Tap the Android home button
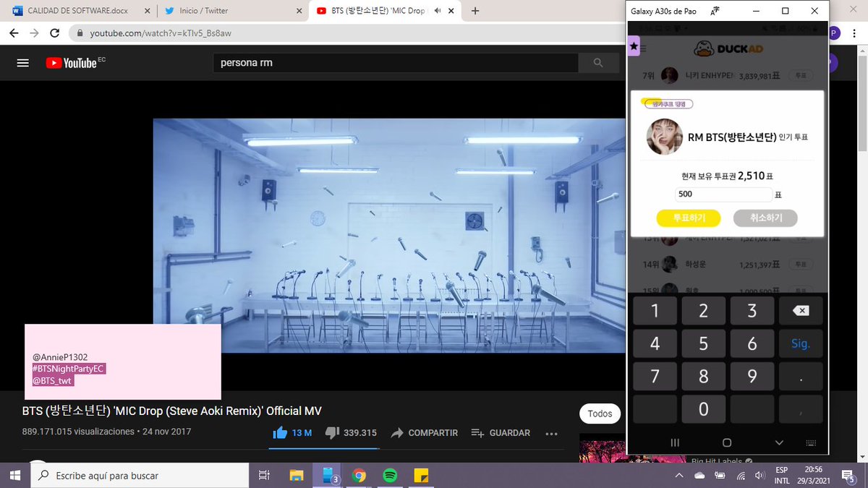 727,442
